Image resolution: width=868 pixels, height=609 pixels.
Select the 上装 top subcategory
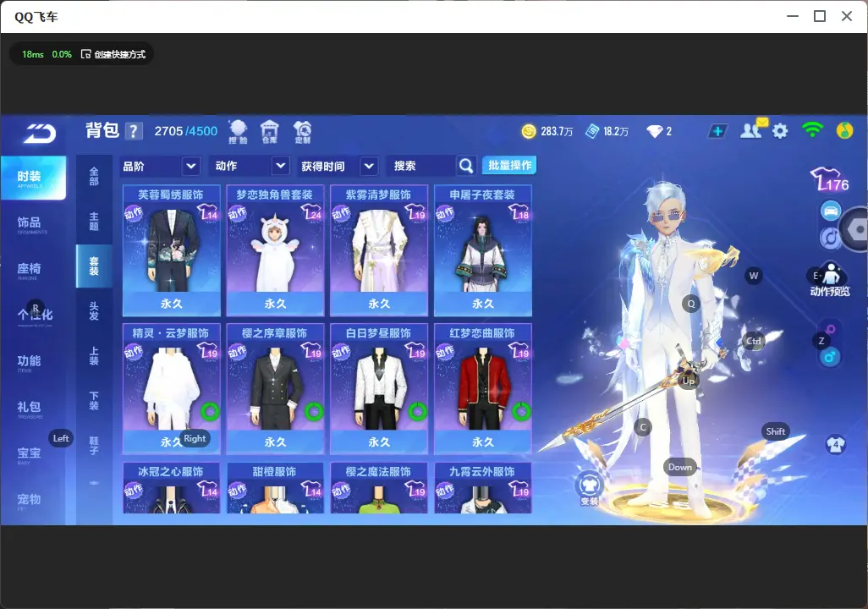coord(94,356)
